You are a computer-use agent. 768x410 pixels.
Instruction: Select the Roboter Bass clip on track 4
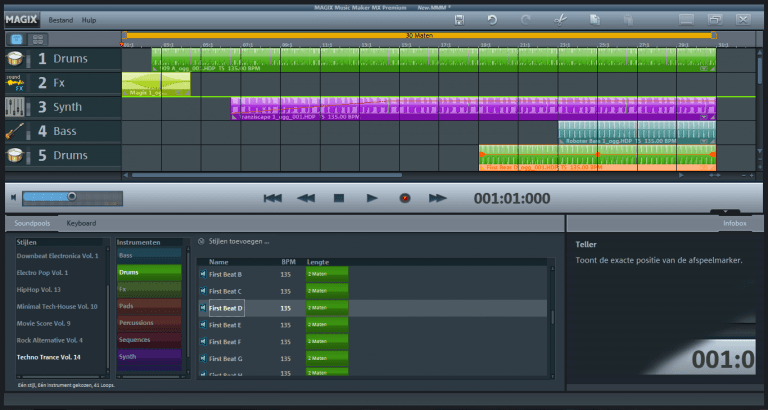637,132
